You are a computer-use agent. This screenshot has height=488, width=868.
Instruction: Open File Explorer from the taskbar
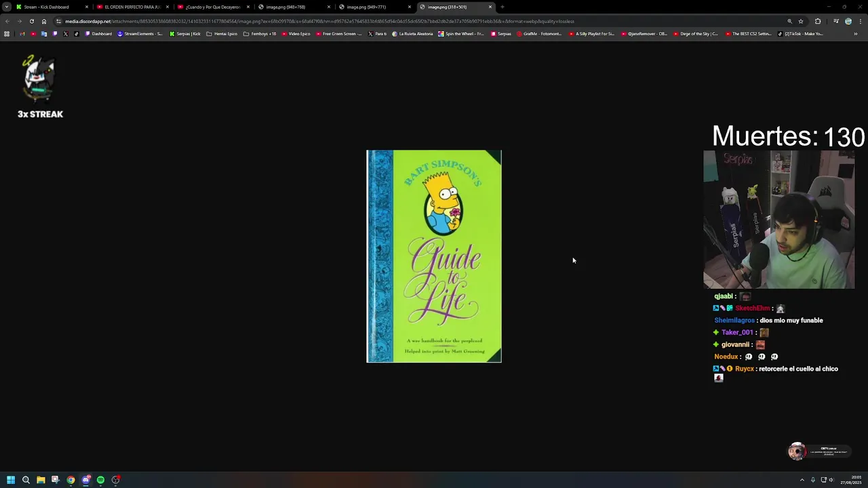point(41,480)
